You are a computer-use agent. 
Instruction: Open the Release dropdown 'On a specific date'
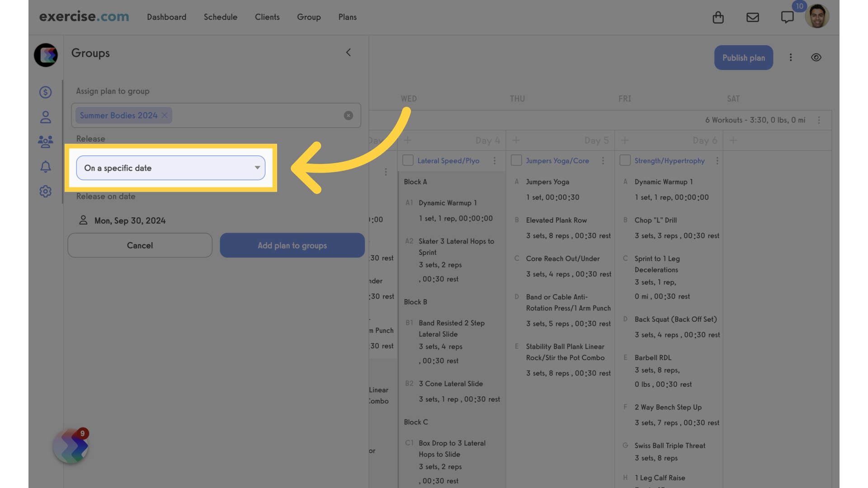coord(171,168)
